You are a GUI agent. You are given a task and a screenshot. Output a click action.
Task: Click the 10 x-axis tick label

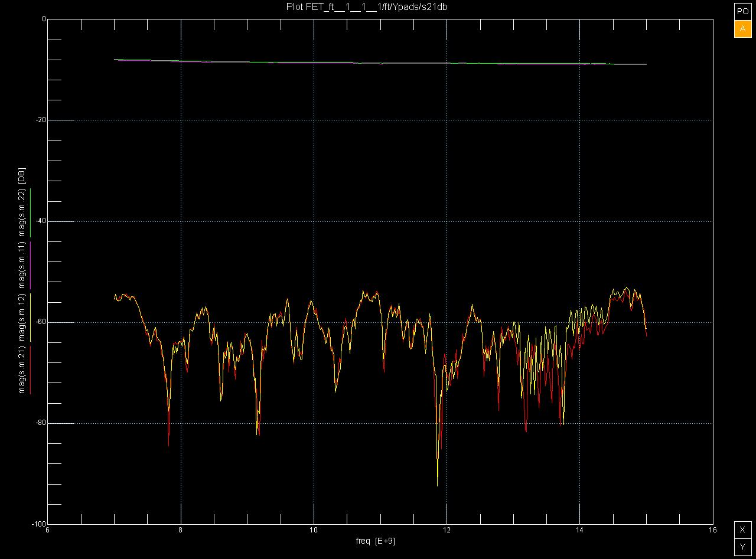[314, 529]
